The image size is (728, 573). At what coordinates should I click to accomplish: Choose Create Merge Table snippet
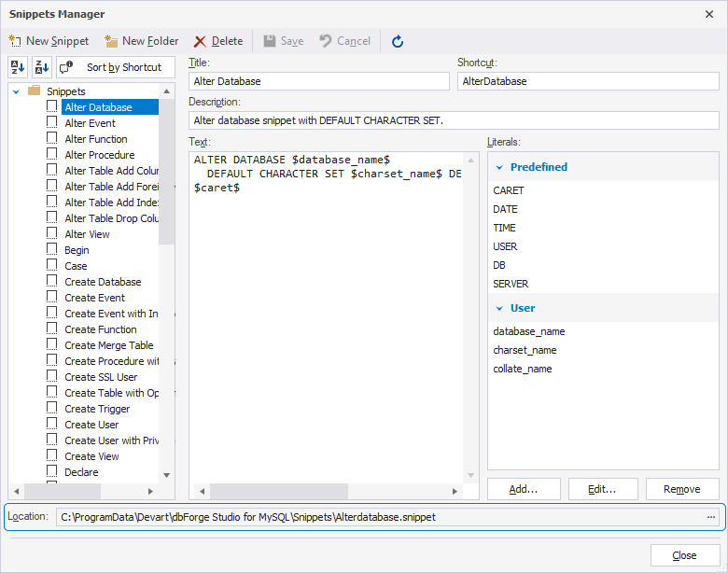pos(109,345)
